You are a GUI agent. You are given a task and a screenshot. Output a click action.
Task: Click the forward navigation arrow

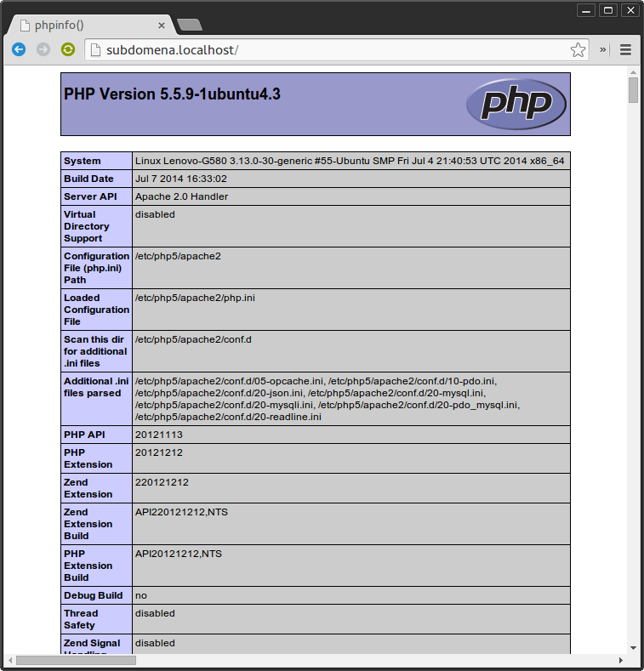pos(43,49)
